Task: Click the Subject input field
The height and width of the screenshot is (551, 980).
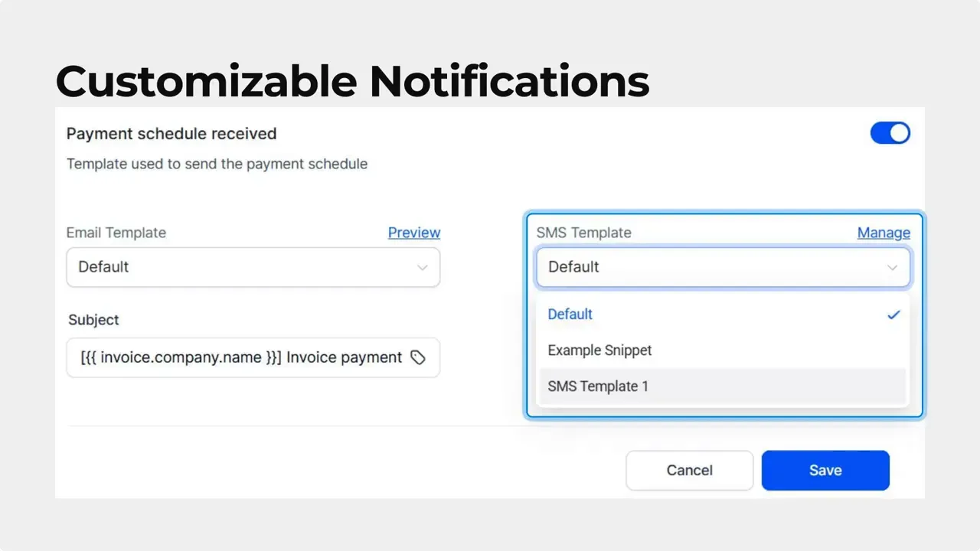Action: pyautogui.click(x=253, y=357)
